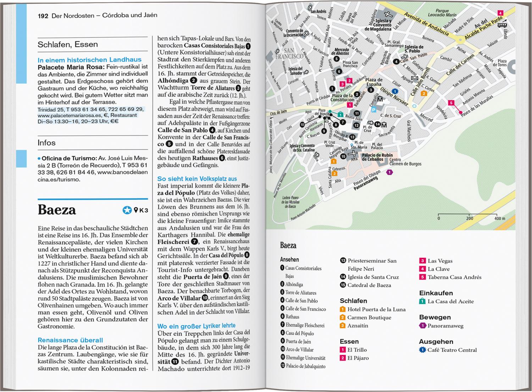Click the blue icon beside Café Teatro Central
Image resolution: width=532 pixels, height=392 pixels.
(422, 350)
